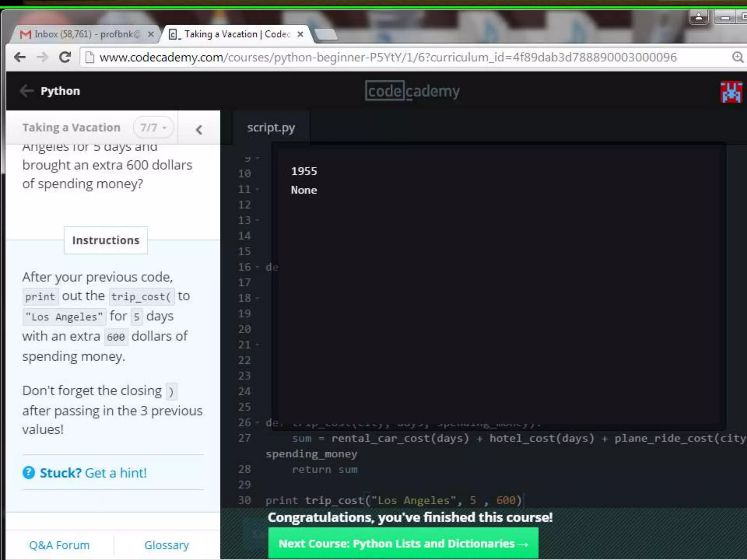
Task: Click the Congratulations course finished message
Action: pos(410,517)
